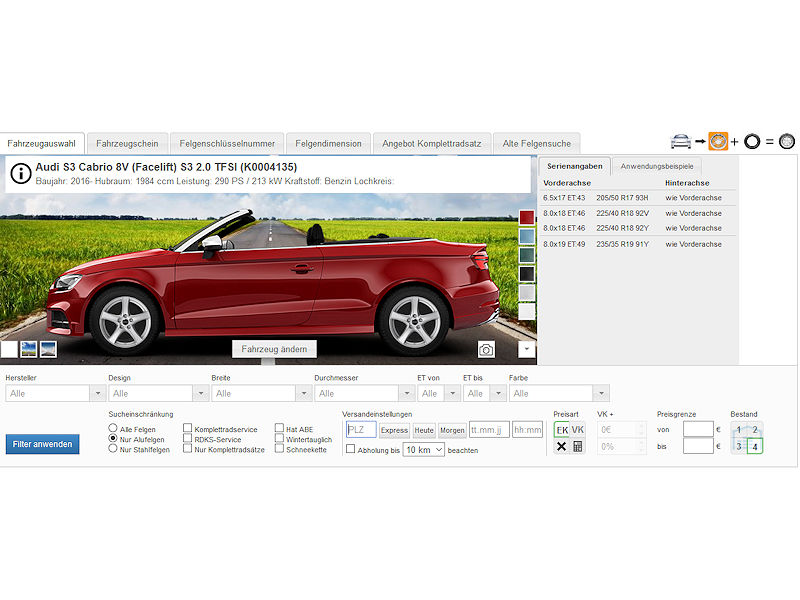Screen dimensions: 800x600
Task: Open the ET von dropdown
Action: point(439,393)
